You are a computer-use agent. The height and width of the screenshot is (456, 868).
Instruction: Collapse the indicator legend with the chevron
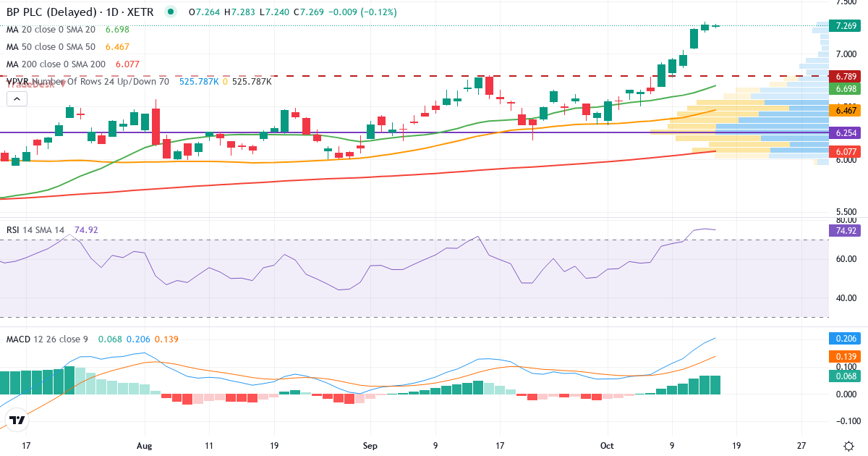click(16, 99)
